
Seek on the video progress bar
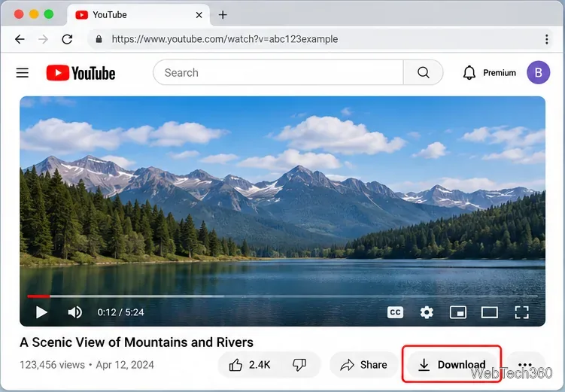click(283, 296)
